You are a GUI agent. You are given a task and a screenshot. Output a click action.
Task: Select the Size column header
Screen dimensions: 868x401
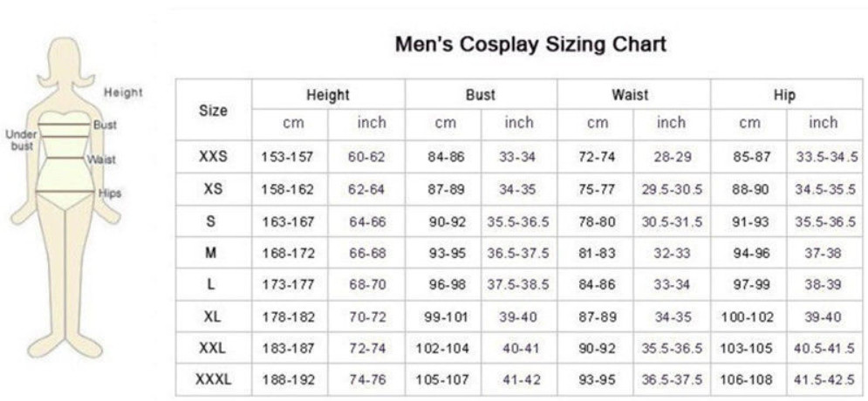[x=213, y=111]
